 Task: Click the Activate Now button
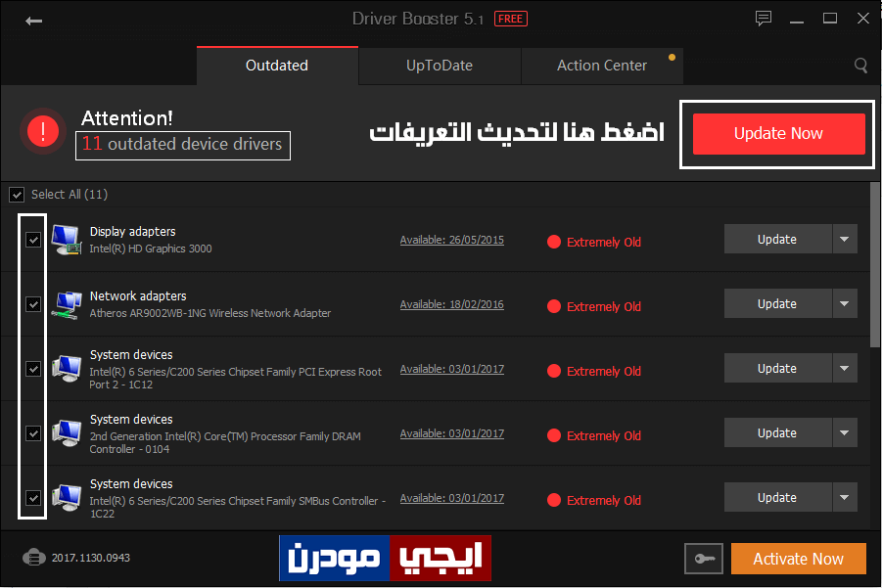pyautogui.click(x=798, y=559)
